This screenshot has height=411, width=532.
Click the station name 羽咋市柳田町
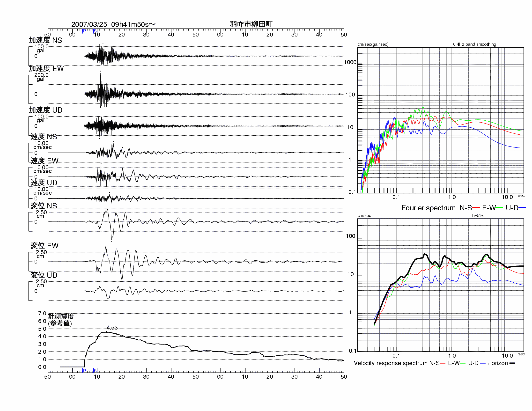tap(251, 24)
